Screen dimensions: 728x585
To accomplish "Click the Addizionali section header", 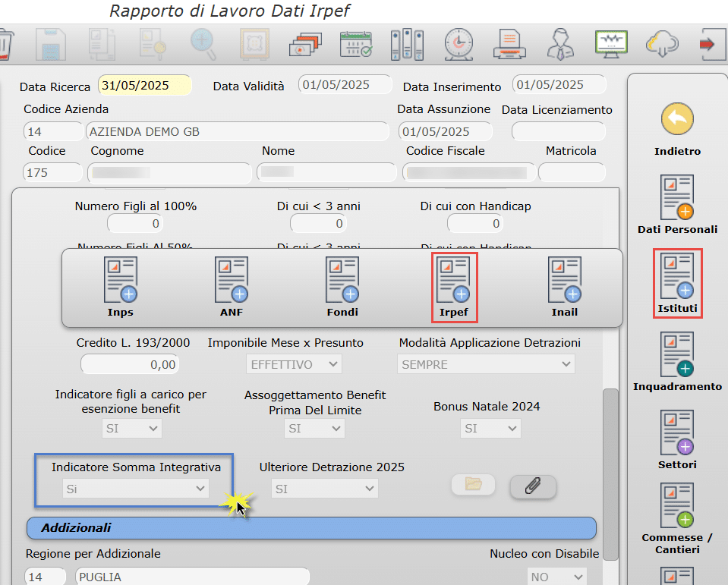I will 311,528.
